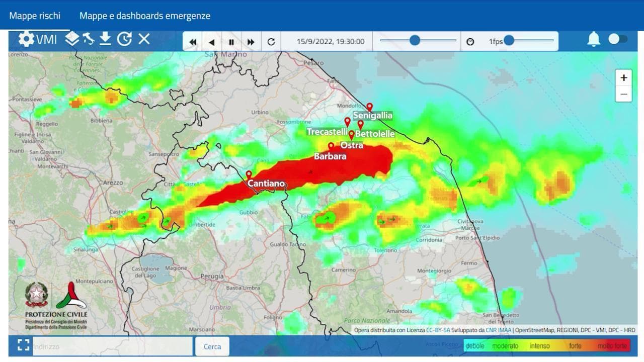Zoom in the map with plus button
This screenshot has height=362, width=644.
pyautogui.click(x=624, y=77)
